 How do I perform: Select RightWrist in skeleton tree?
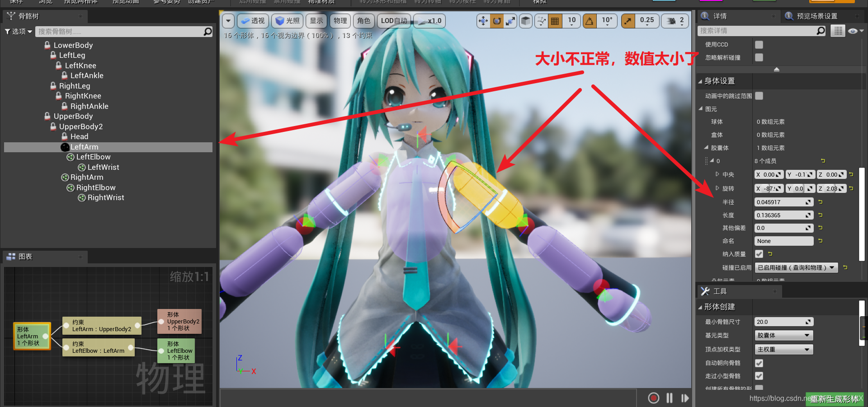point(105,197)
